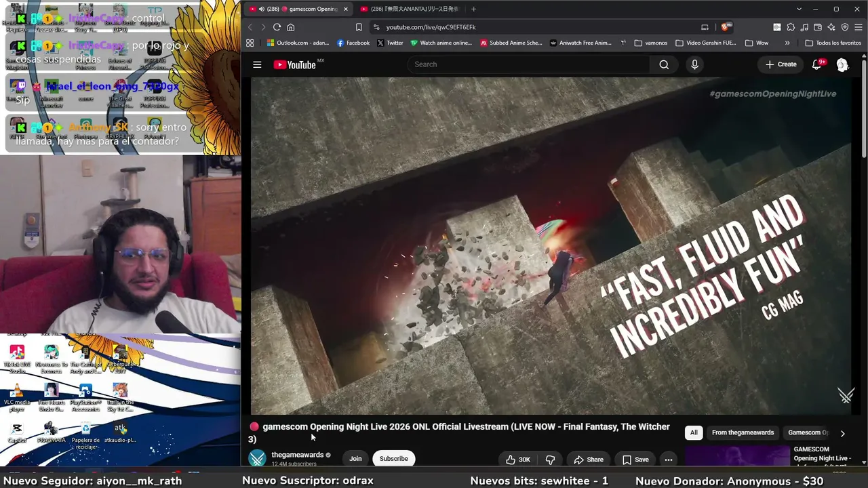Click the Join channel button
This screenshot has height=488, width=868.
coord(355,459)
